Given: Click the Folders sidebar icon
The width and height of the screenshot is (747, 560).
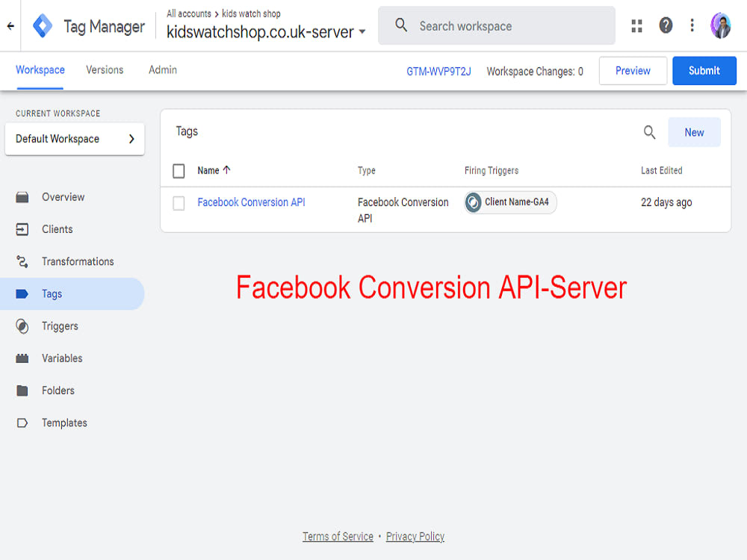Looking at the screenshot, I should (x=22, y=391).
